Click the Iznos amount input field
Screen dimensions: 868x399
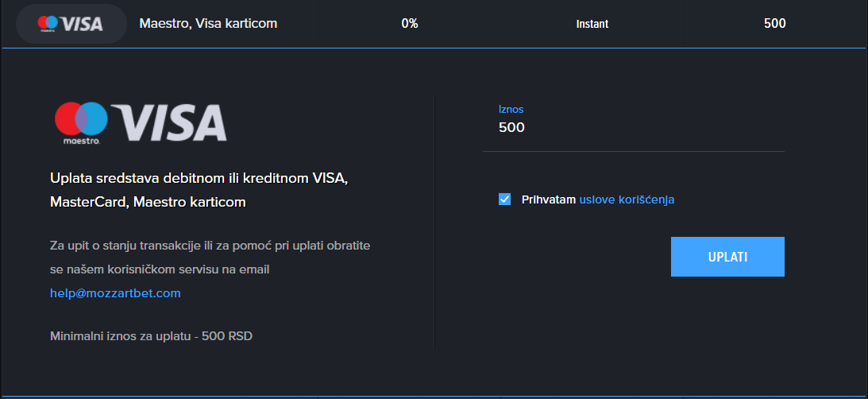tap(633, 128)
